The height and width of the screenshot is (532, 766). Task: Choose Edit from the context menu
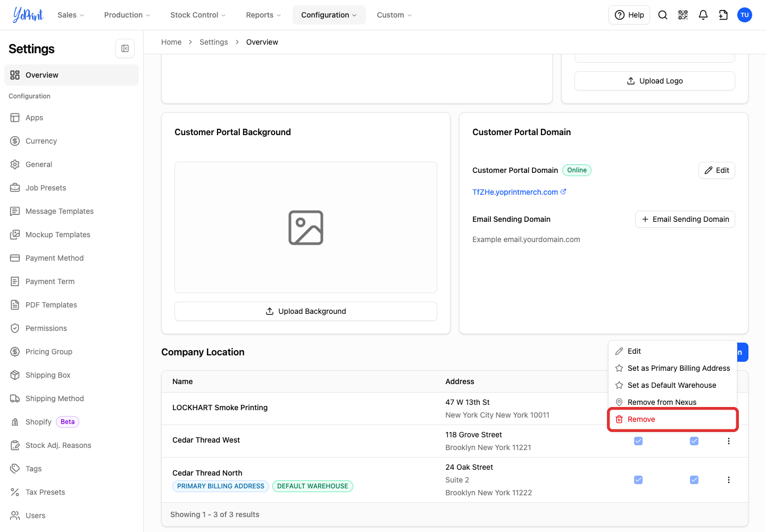673,351
